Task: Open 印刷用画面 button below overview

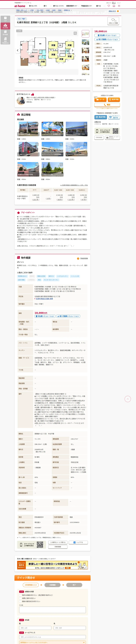Action: [x=58, y=547]
